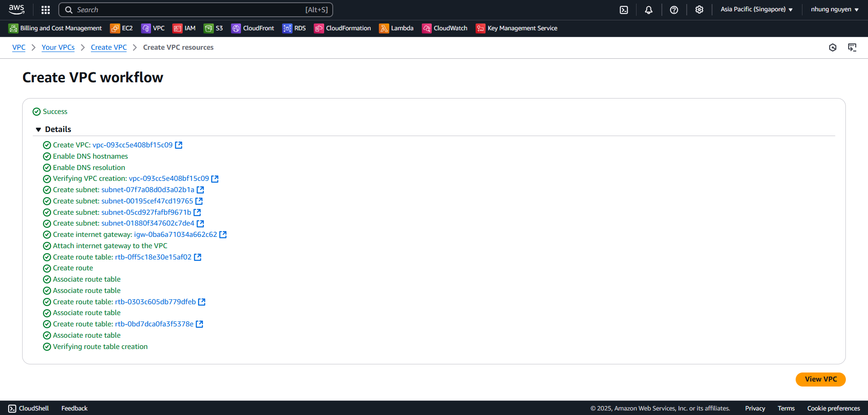Open the services grid menu

(46, 9)
